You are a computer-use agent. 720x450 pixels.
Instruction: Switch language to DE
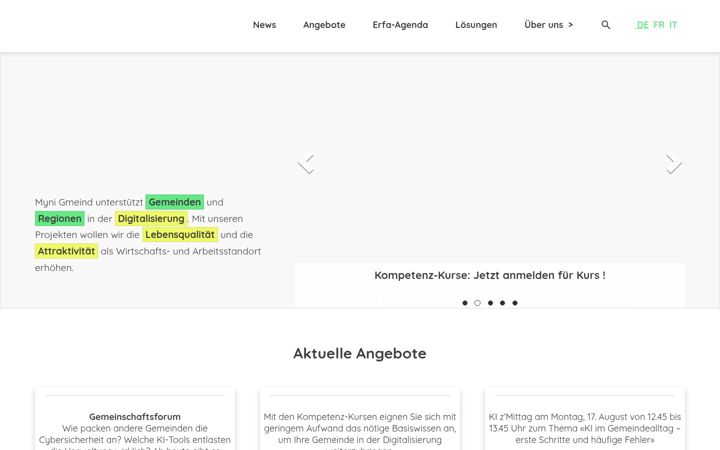[642, 25]
